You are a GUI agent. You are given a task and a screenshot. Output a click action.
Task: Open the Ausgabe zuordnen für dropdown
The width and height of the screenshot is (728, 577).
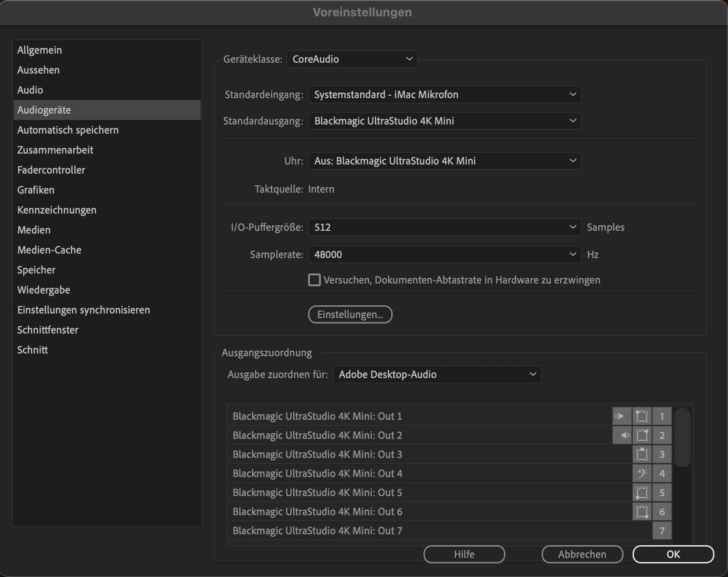(437, 374)
